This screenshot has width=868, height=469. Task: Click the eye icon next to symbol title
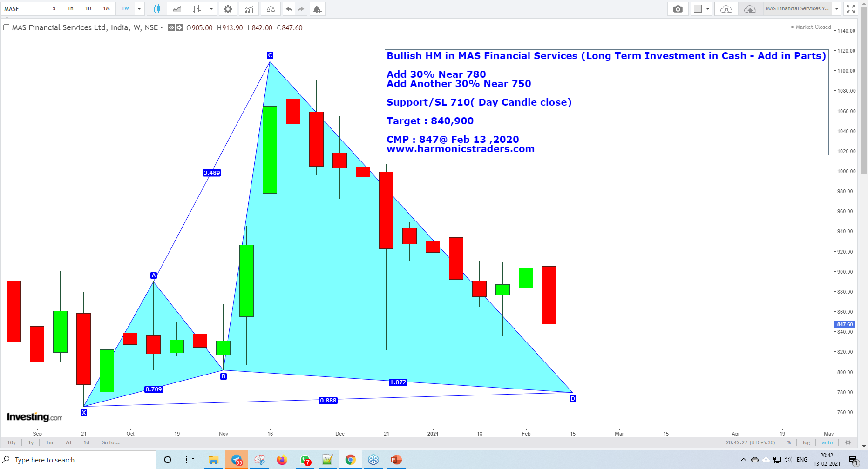pos(171,27)
